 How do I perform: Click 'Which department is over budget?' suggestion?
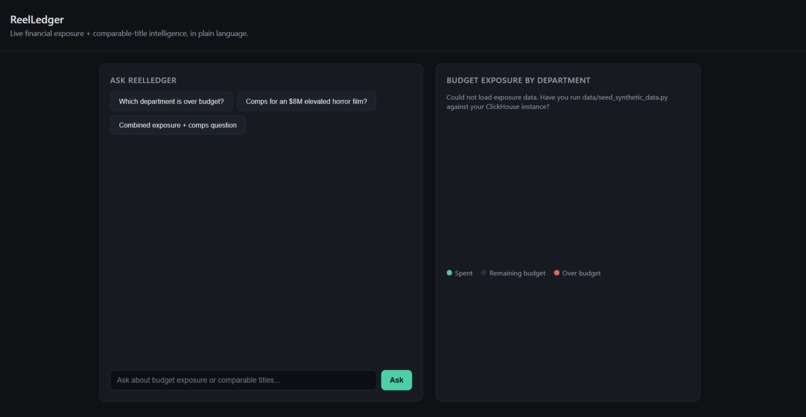pyautogui.click(x=171, y=101)
